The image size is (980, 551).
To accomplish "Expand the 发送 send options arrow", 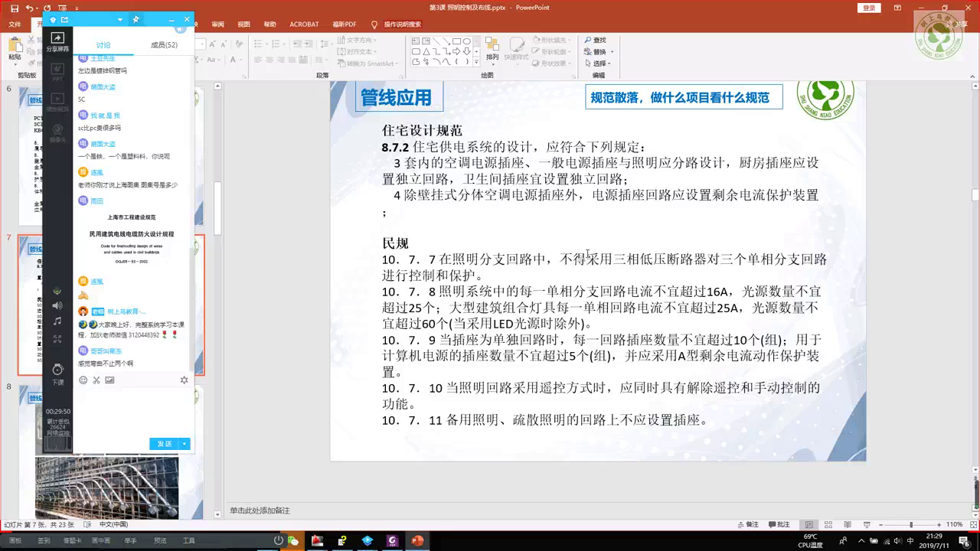I will pos(185,444).
